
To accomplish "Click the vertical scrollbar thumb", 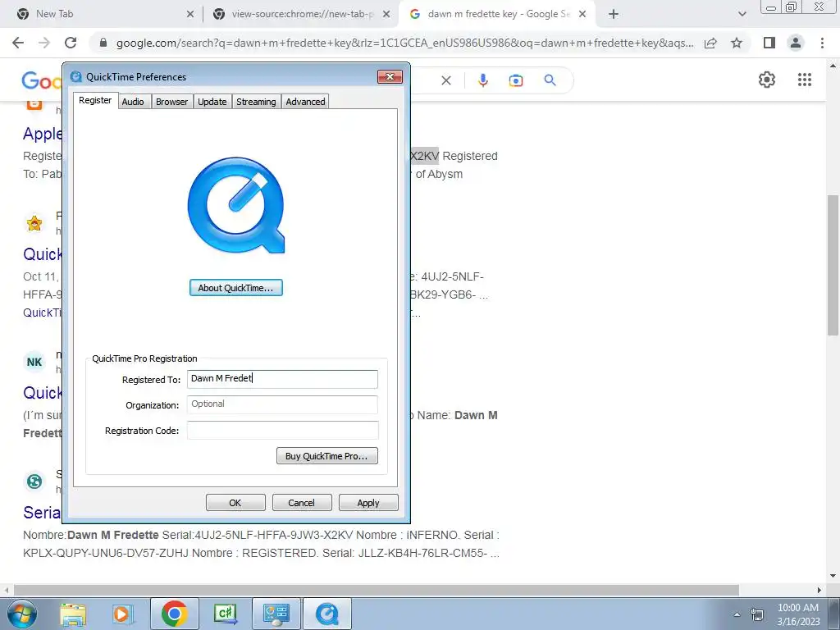I will pyautogui.click(x=833, y=265).
